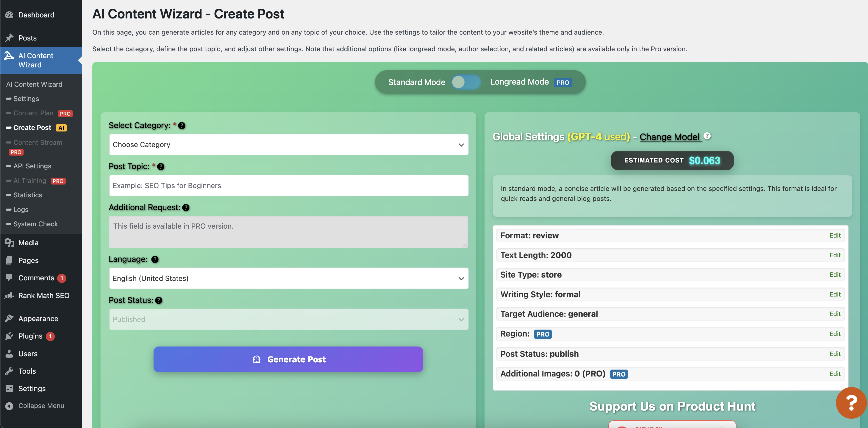868x428 pixels.
Task: Click the Tools wrench icon
Action: pyautogui.click(x=9, y=371)
